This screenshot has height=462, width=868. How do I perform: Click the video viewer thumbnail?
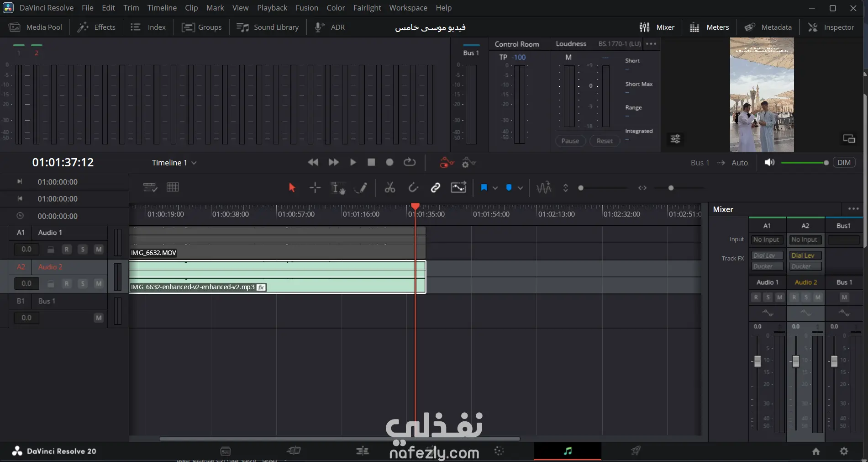point(762,95)
